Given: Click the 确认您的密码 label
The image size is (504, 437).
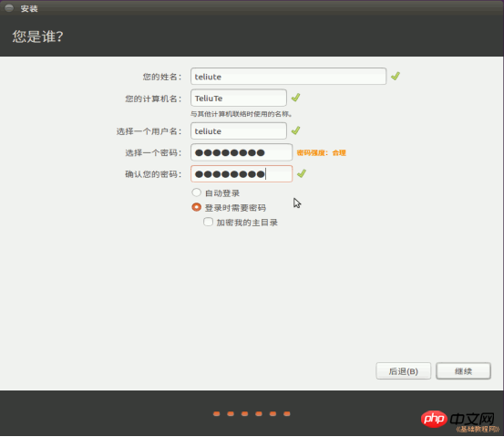Looking at the screenshot, I should click(x=153, y=174).
